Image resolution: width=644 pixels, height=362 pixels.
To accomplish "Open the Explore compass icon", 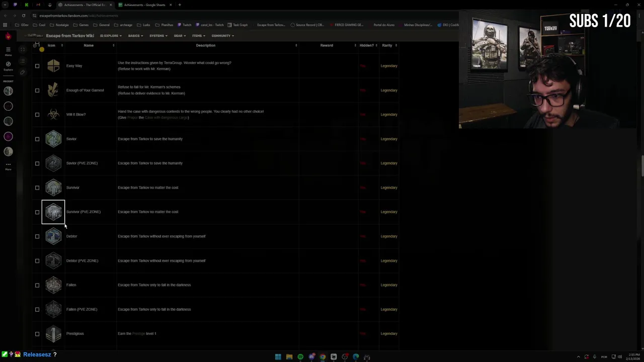I will coord(8,66).
